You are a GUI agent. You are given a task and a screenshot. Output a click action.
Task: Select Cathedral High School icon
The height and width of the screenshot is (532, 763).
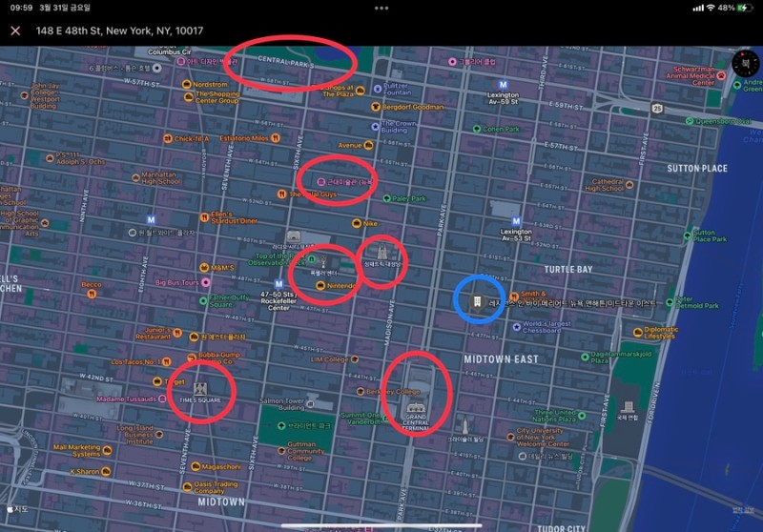pos(629,184)
